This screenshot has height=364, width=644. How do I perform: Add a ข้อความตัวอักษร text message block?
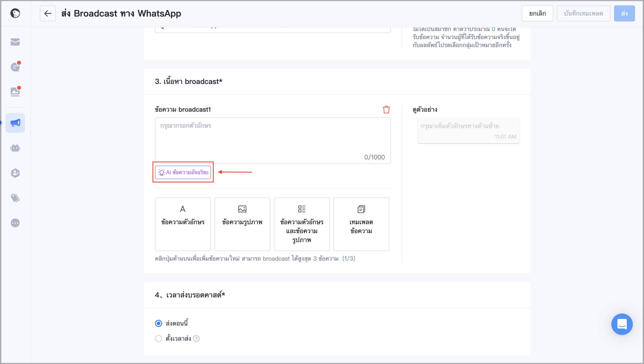coord(183,224)
